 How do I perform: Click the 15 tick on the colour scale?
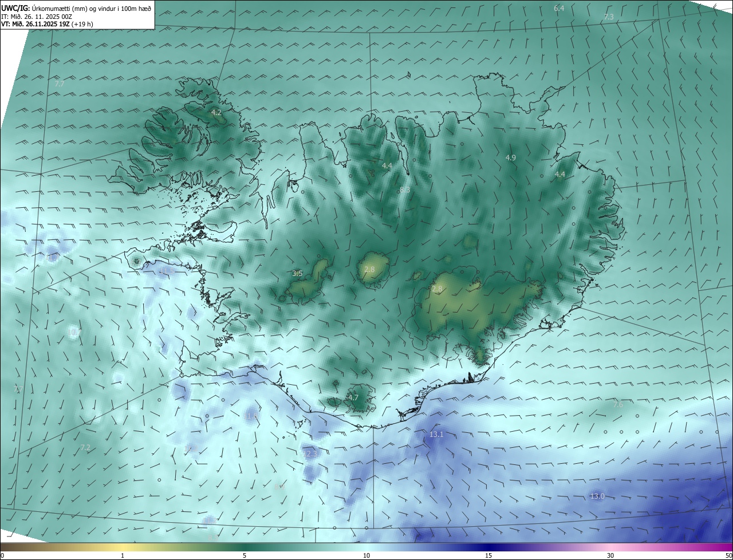click(x=488, y=555)
